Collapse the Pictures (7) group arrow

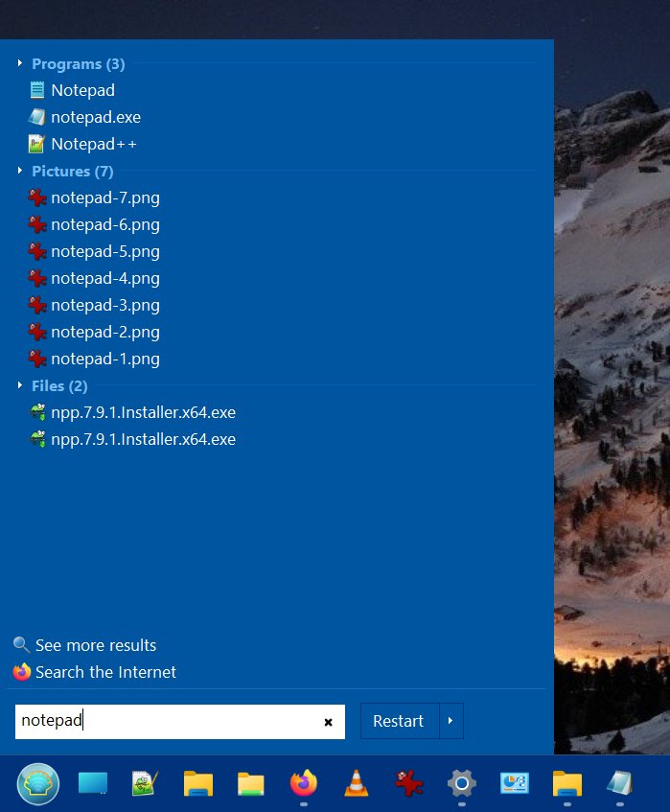pyautogui.click(x=20, y=171)
